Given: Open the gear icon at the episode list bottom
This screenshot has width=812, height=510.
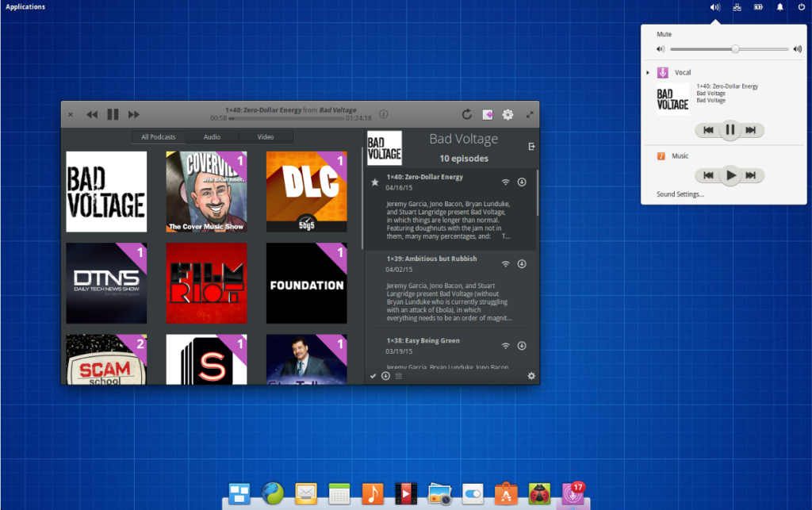Looking at the screenshot, I should click(x=530, y=375).
